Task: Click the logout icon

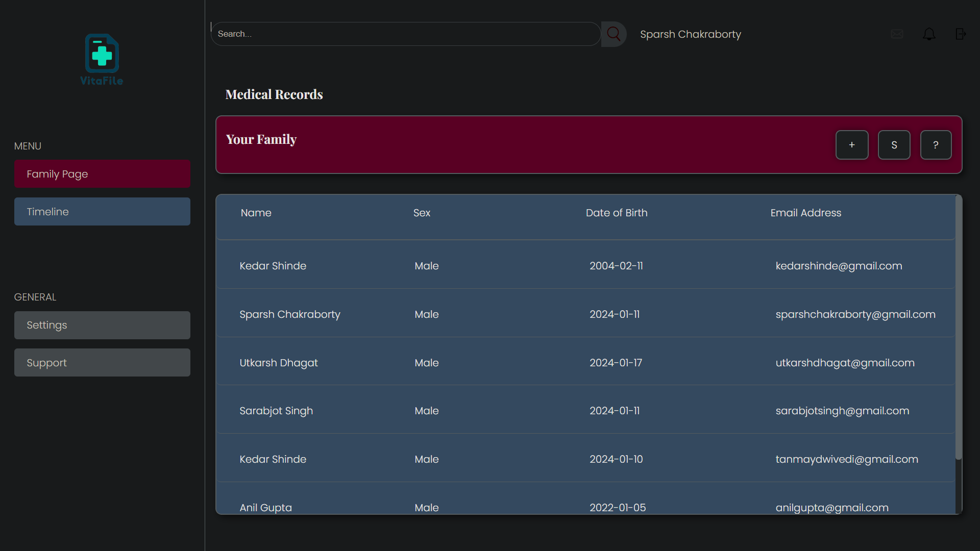Action: [961, 34]
